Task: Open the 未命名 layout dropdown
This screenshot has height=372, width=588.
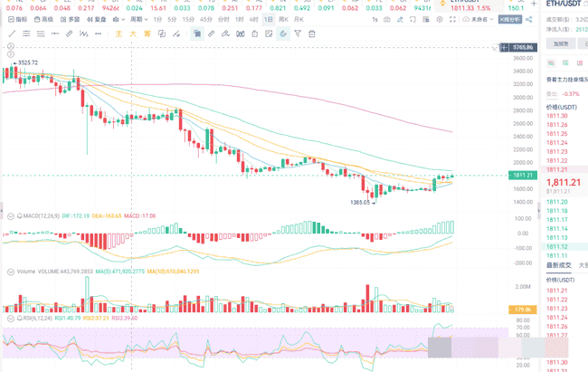Action: coord(479,19)
